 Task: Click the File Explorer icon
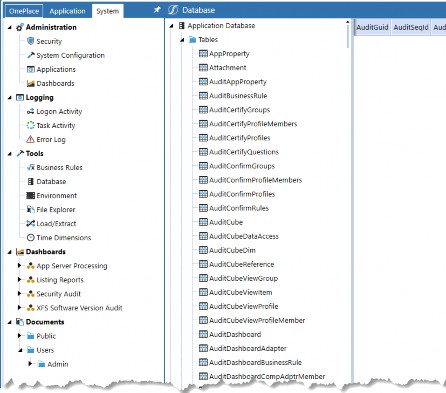pos(30,209)
